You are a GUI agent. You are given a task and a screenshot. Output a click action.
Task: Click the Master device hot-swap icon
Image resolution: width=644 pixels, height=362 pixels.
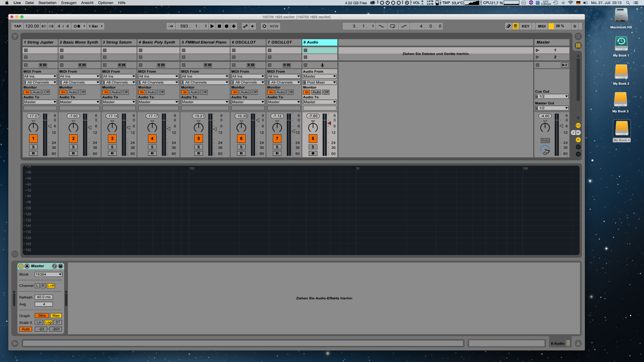54,266
